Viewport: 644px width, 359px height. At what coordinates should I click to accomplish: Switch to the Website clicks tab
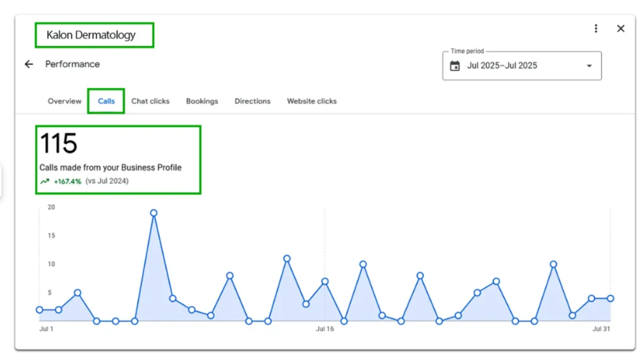[x=312, y=101]
